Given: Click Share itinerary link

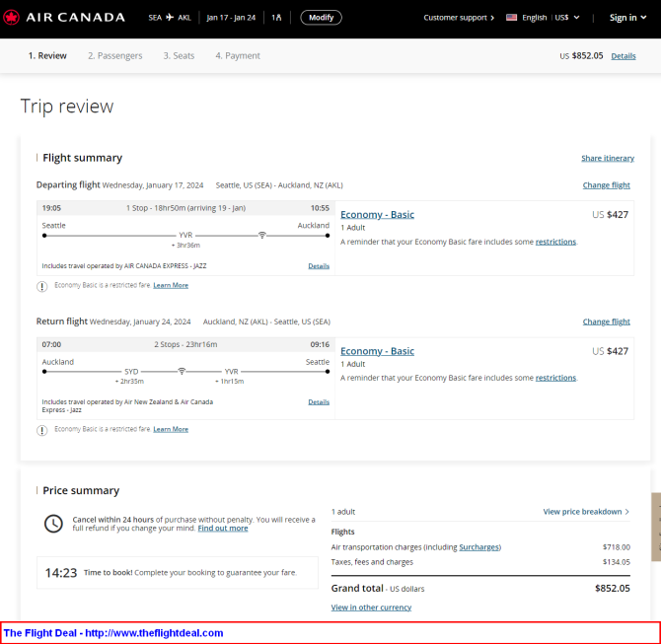Looking at the screenshot, I should [608, 158].
